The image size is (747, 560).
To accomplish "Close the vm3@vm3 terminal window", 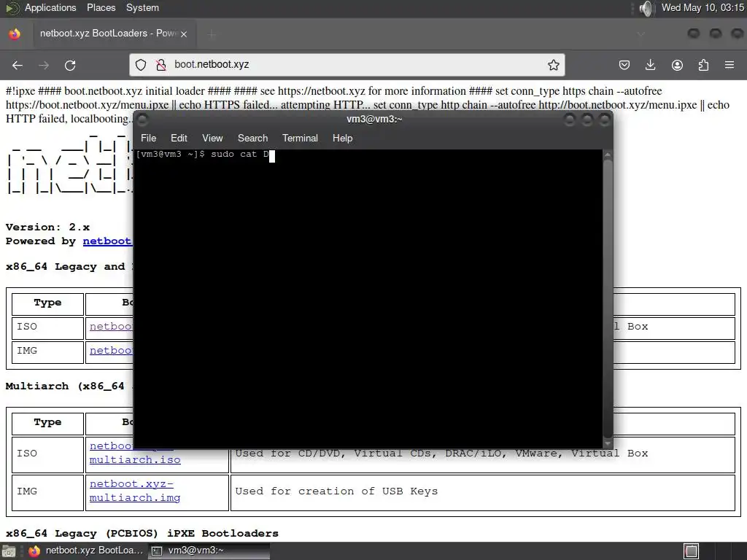I will pos(605,120).
